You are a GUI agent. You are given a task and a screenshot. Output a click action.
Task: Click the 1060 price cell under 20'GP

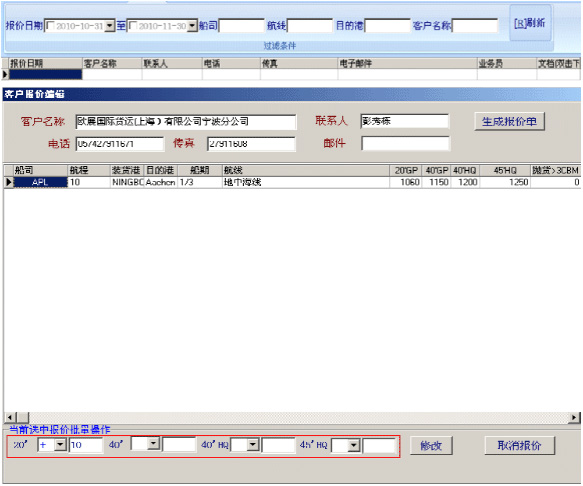(406, 182)
